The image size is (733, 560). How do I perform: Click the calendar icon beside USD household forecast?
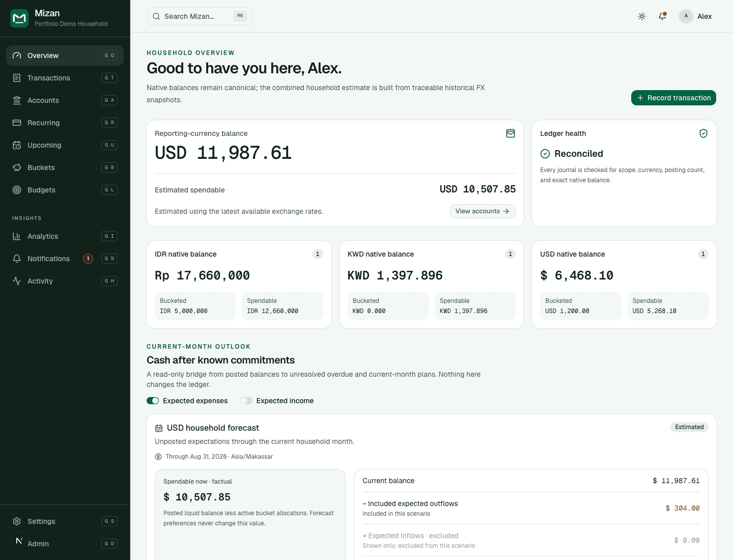[x=159, y=428]
